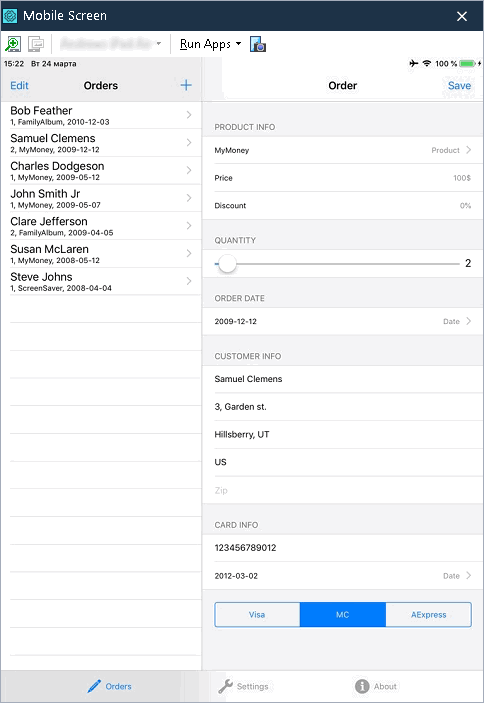The width and height of the screenshot is (484, 703).
Task: Click the quantity slider handle
Action: [227, 264]
